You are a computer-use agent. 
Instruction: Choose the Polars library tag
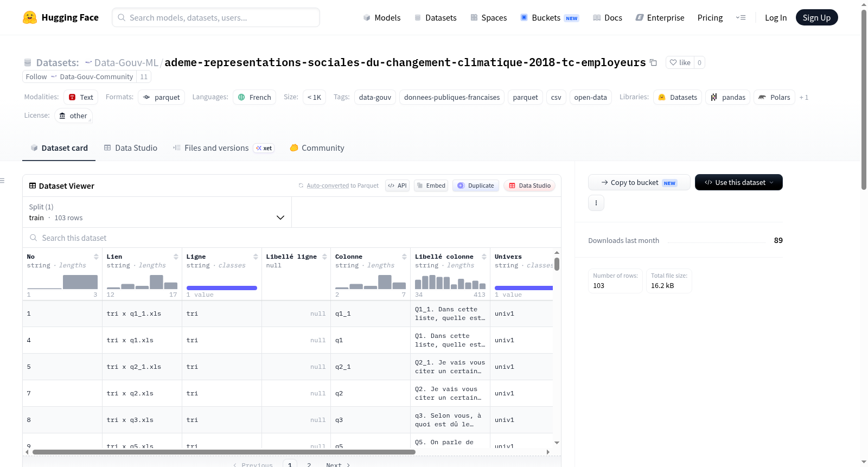point(774,97)
